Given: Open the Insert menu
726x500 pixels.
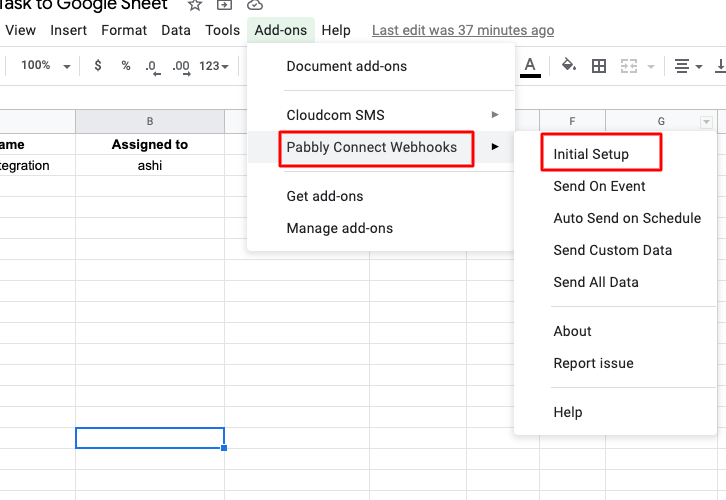Looking at the screenshot, I should point(69,30).
